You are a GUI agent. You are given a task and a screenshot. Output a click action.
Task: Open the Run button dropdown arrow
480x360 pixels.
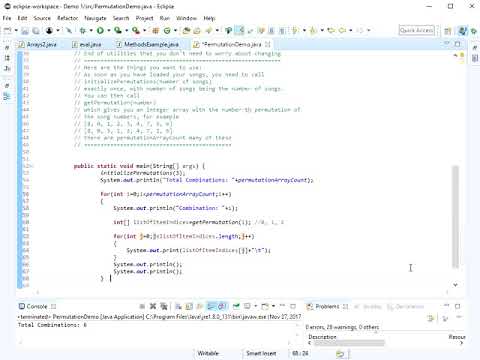[109, 31]
